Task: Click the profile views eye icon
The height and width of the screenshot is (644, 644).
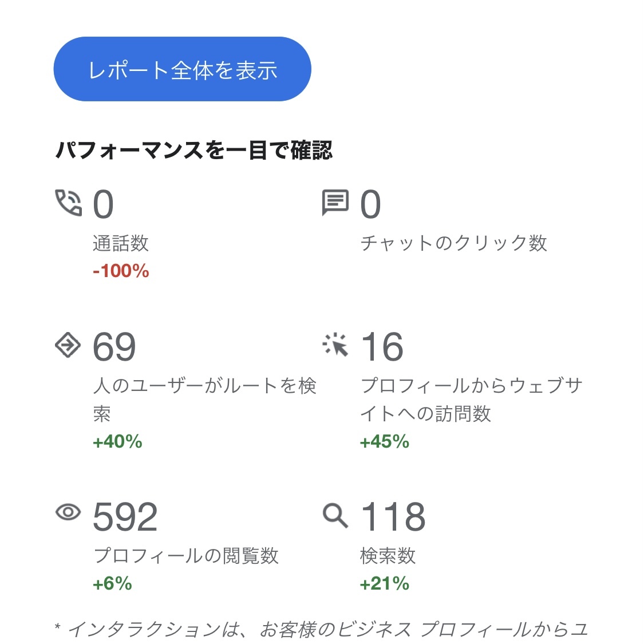Action: pos(68,512)
